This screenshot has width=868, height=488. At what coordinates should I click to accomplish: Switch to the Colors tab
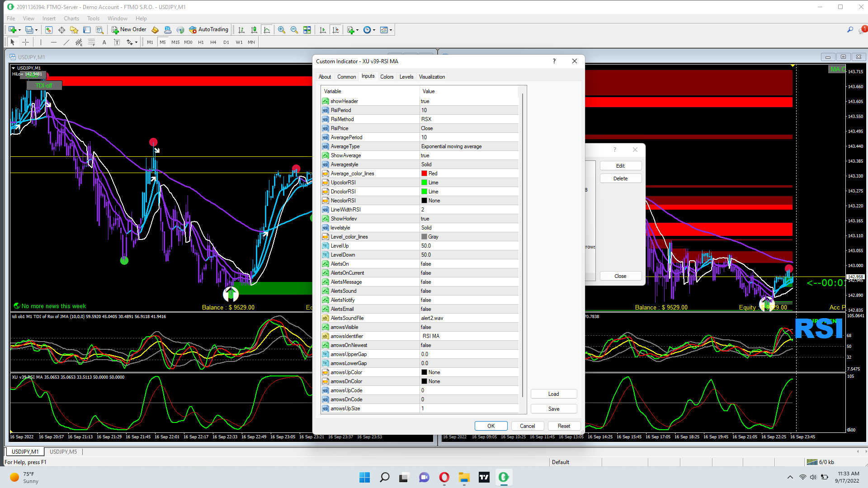coord(387,77)
